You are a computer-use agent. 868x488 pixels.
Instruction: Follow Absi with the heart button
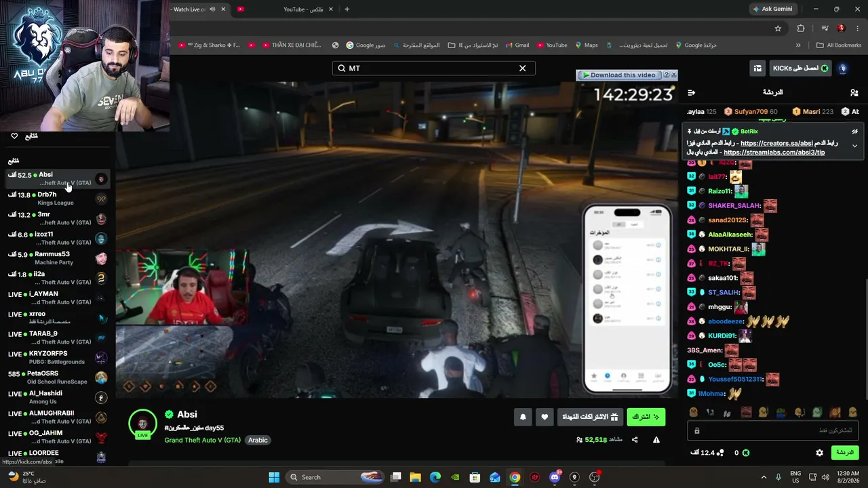(545, 418)
